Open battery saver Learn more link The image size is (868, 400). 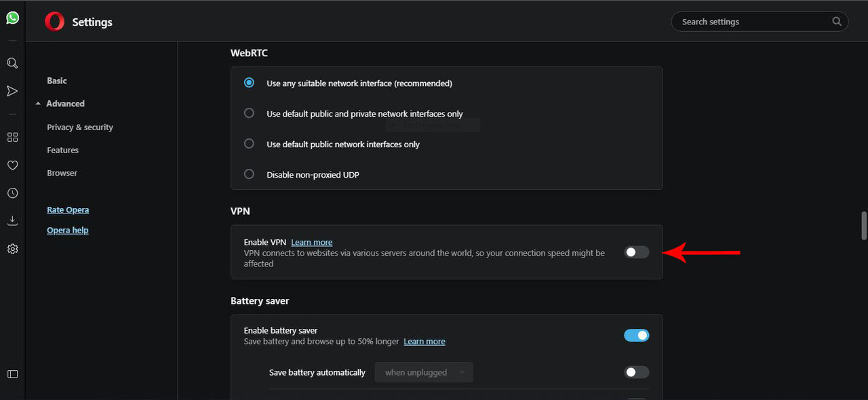(x=425, y=341)
